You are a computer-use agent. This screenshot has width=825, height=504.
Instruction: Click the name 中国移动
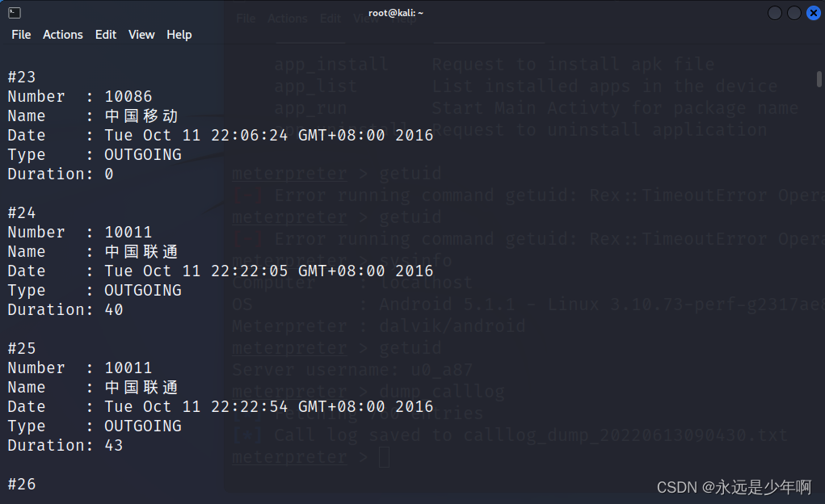141,115
